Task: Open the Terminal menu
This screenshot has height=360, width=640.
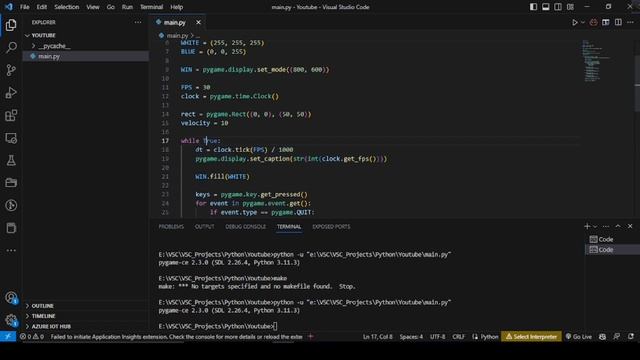Action: click(x=151, y=7)
